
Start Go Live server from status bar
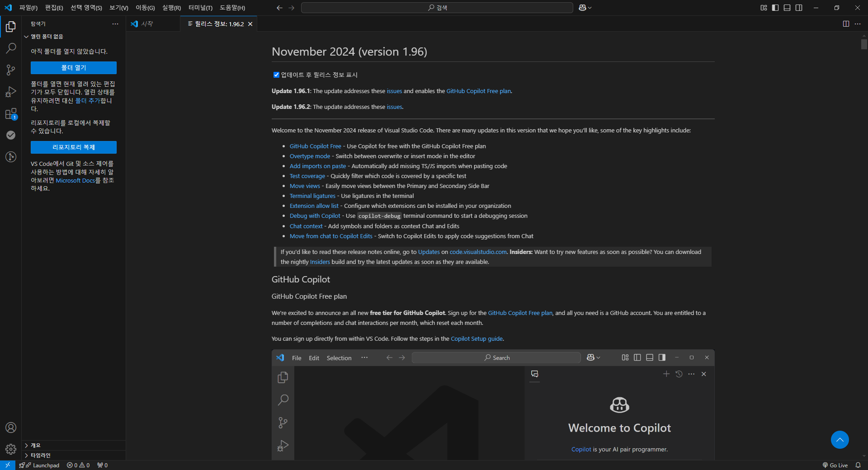[835, 465]
